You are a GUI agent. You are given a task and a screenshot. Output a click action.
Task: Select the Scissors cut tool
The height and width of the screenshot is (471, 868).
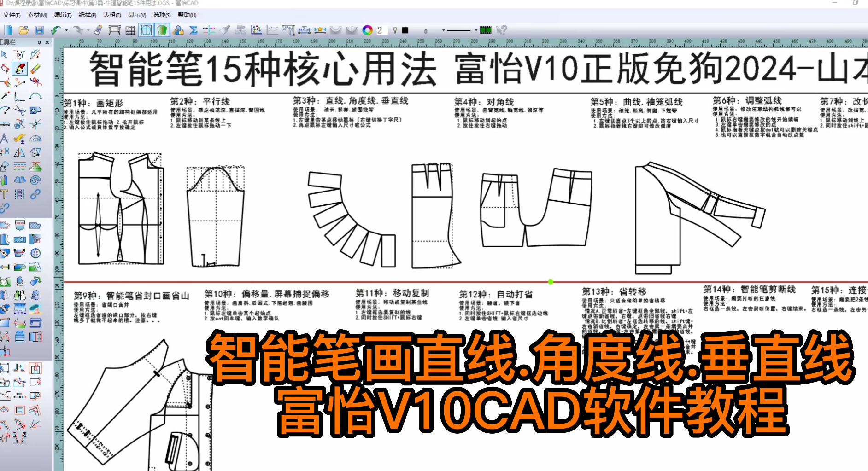click(x=19, y=110)
